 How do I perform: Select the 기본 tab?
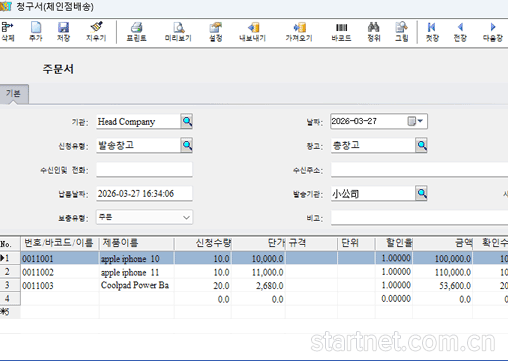coord(14,94)
